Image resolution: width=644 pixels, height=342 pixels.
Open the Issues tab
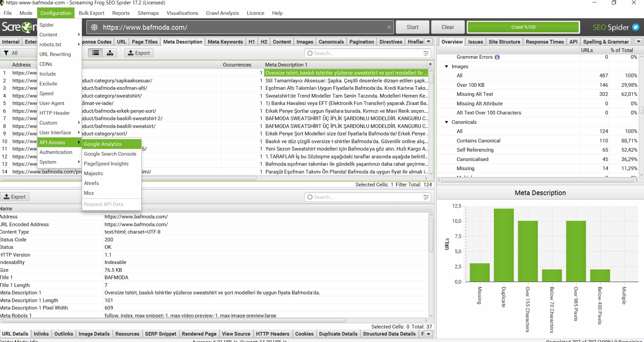[475, 42]
